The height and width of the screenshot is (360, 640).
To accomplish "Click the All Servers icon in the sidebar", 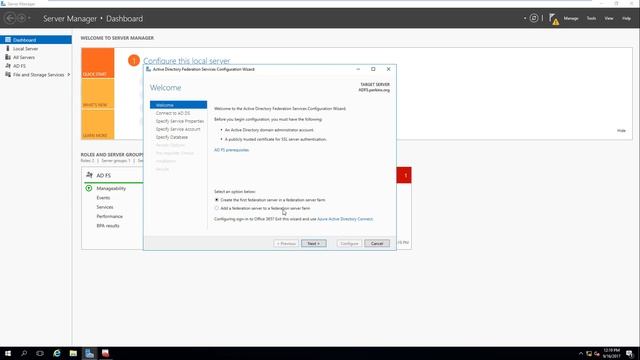I will point(8,57).
